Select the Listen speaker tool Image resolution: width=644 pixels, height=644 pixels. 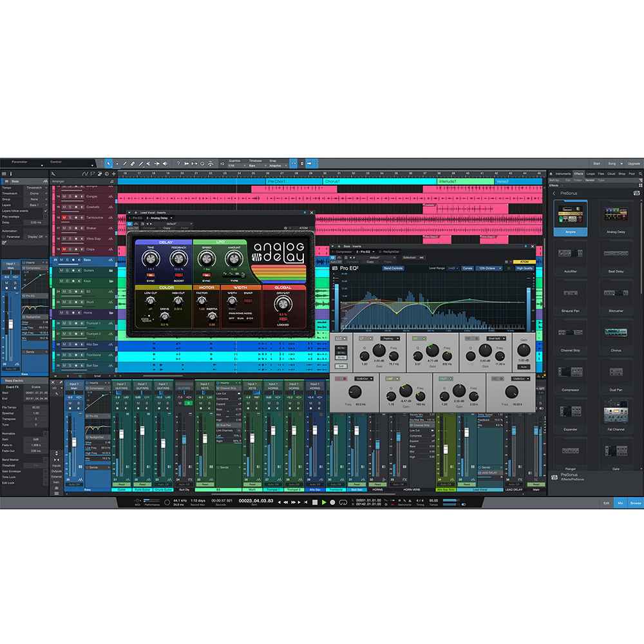coord(165,164)
